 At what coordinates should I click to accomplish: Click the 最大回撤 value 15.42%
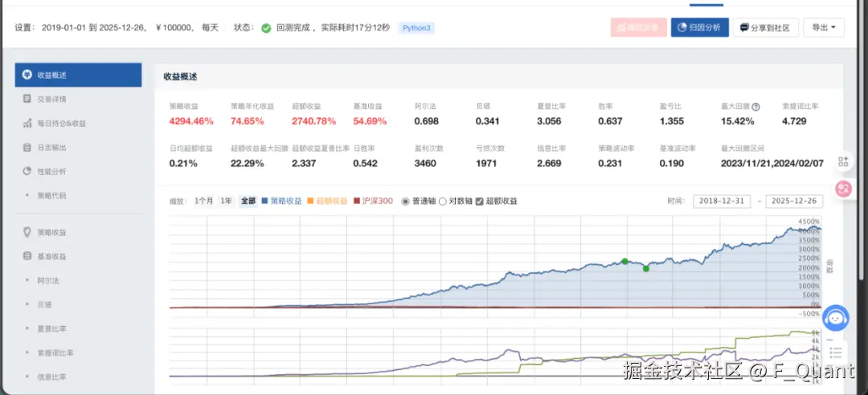click(x=737, y=121)
